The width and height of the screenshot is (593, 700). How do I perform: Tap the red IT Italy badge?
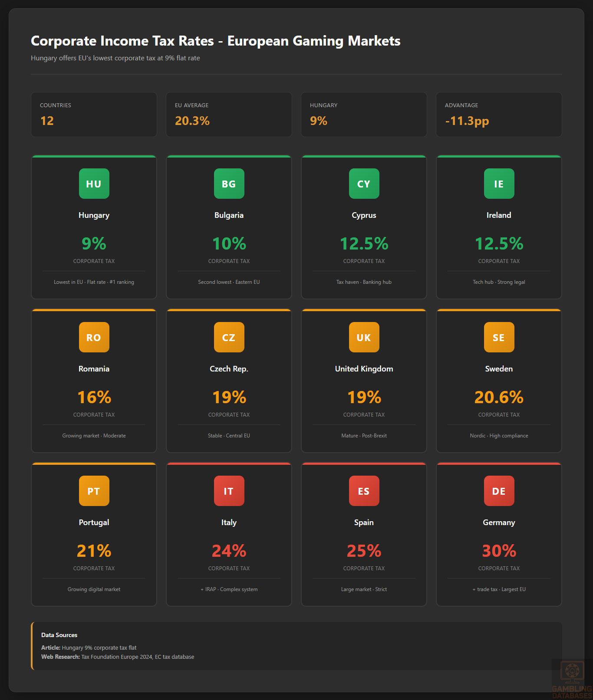point(229,491)
